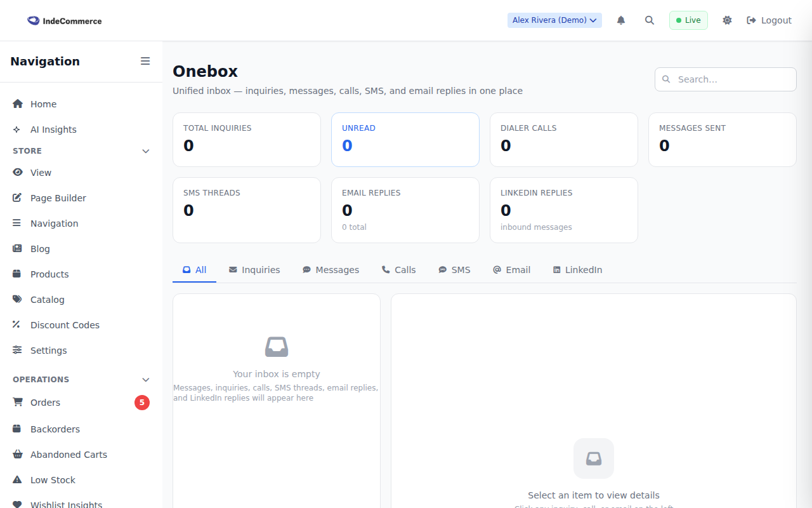Click the Settings sliders icon
Viewport: 812px width, 508px height.
(17, 350)
